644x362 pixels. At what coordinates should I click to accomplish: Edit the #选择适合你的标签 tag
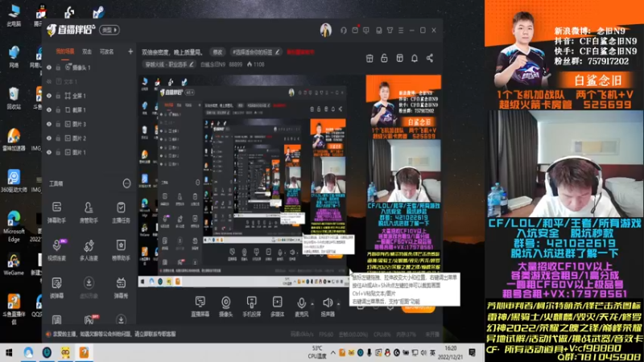256,52
